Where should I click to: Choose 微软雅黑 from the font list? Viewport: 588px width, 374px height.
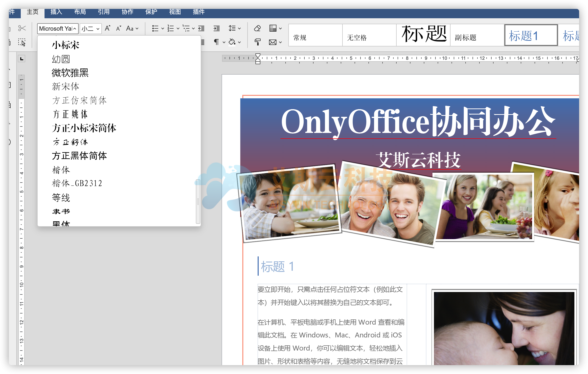[70, 73]
